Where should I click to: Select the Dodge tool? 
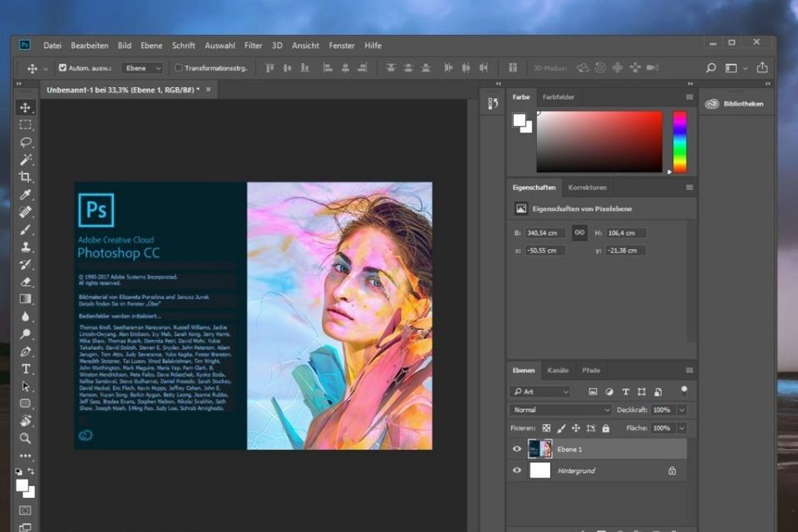(25, 333)
